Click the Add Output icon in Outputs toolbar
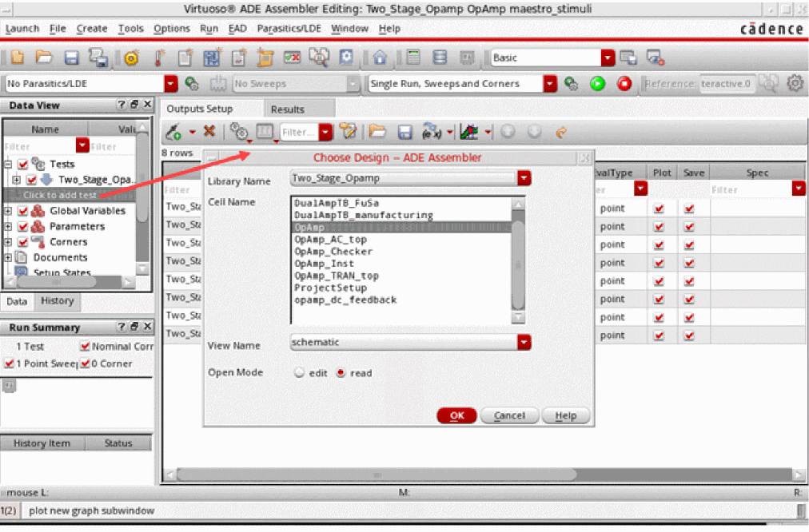This screenshot has width=809, height=532. coord(173,132)
